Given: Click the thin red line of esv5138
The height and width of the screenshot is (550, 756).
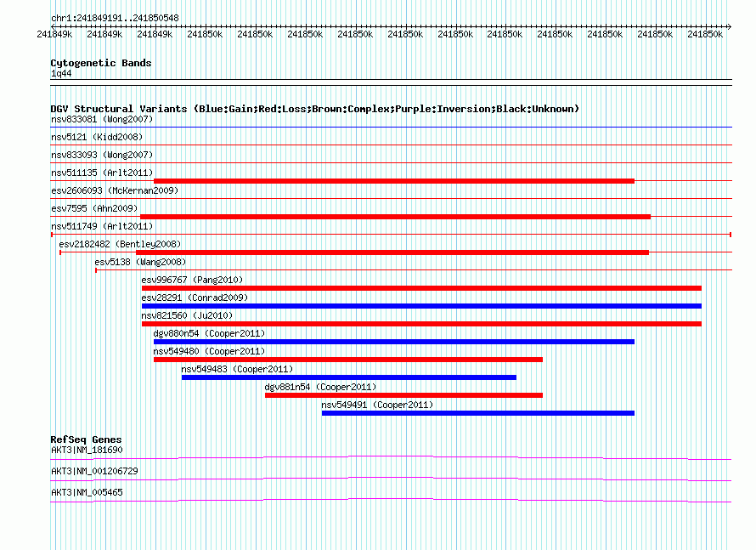Looking at the screenshot, I should point(414,270).
